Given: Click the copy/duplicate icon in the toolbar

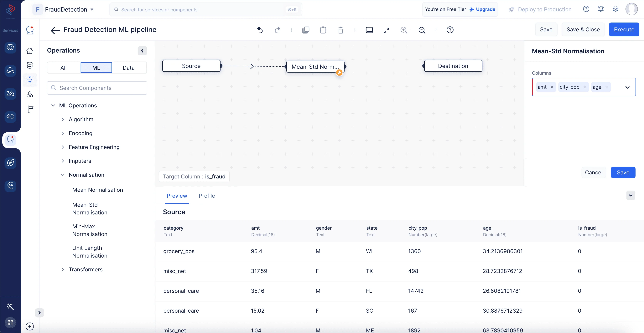Looking at the screenshot, I should (305, 30).
